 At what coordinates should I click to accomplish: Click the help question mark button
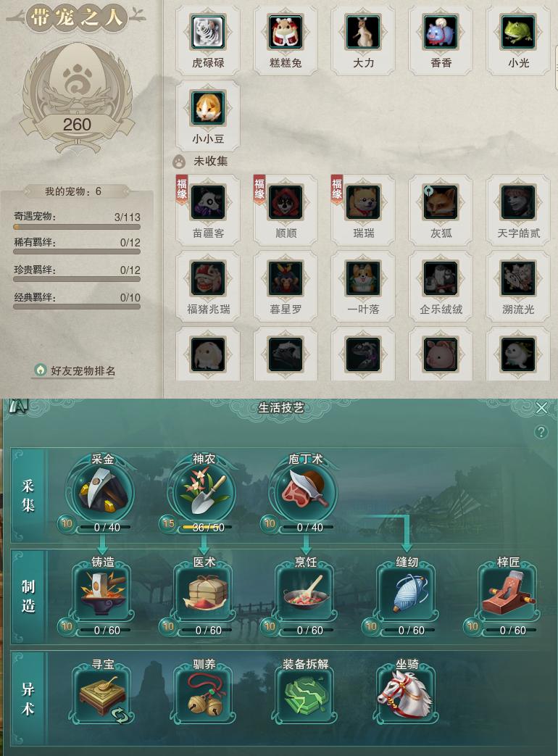point(541,431)
